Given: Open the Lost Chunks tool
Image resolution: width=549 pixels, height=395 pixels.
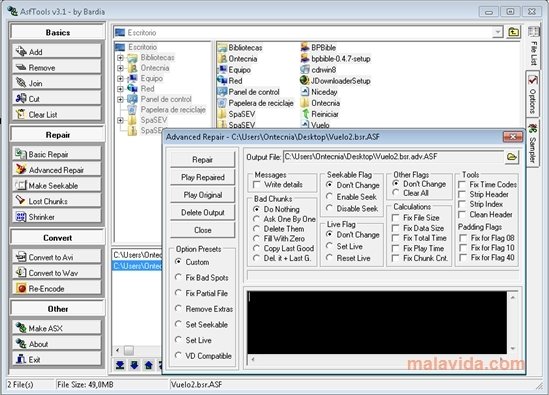Looking at the screenshot, I should (x=57, y=201).
